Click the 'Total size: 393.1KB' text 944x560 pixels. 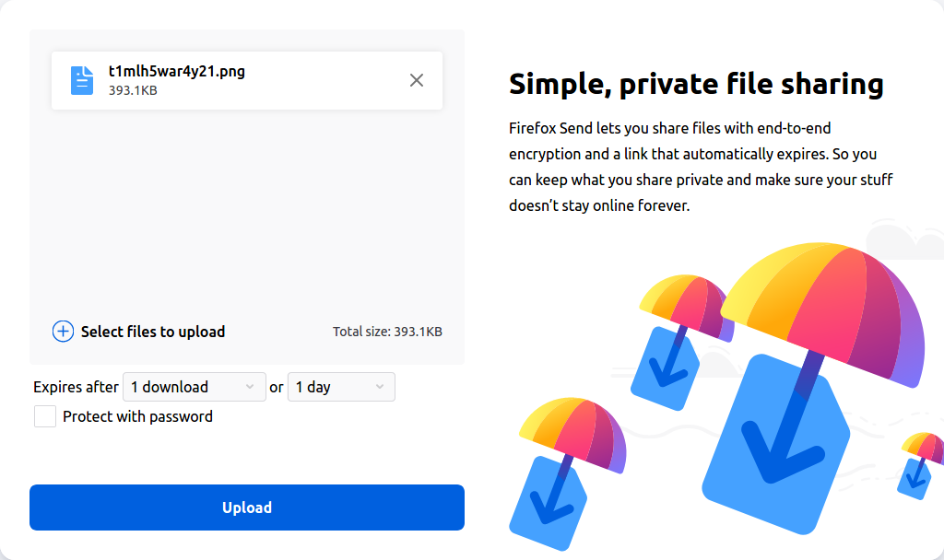pos(387,332)
